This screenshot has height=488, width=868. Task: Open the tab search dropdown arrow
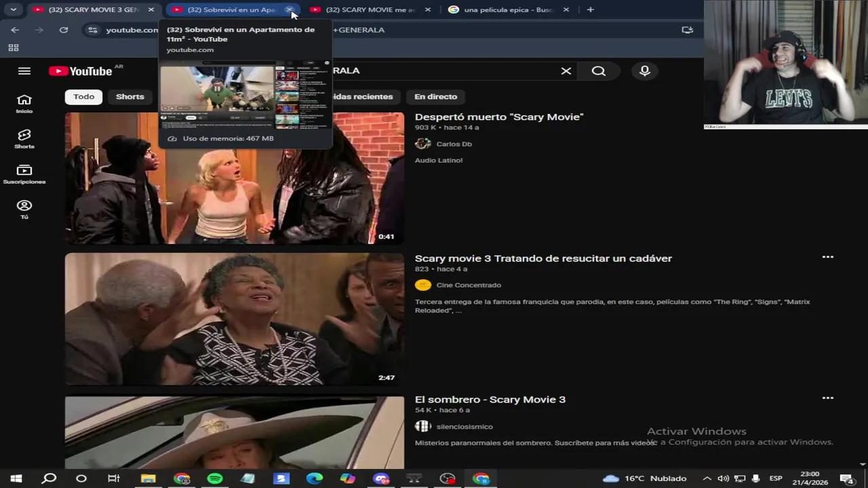tap(13, 9)
